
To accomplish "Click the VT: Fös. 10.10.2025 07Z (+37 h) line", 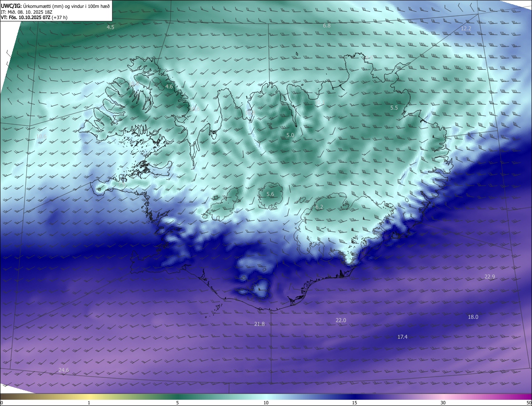I will click(34, 17).
